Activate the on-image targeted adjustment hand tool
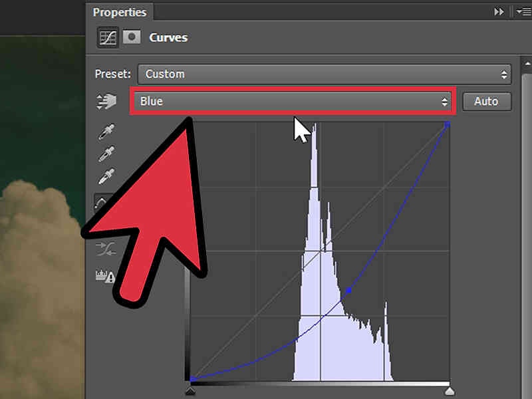The width and height of the screenshot is (532, 399). click(106, 102)
